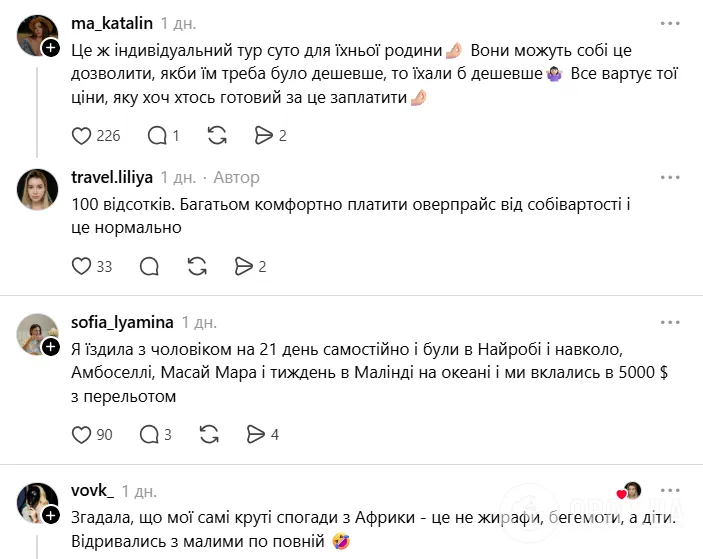Open replies on sofia_lyamina's comment

(150, 434)
